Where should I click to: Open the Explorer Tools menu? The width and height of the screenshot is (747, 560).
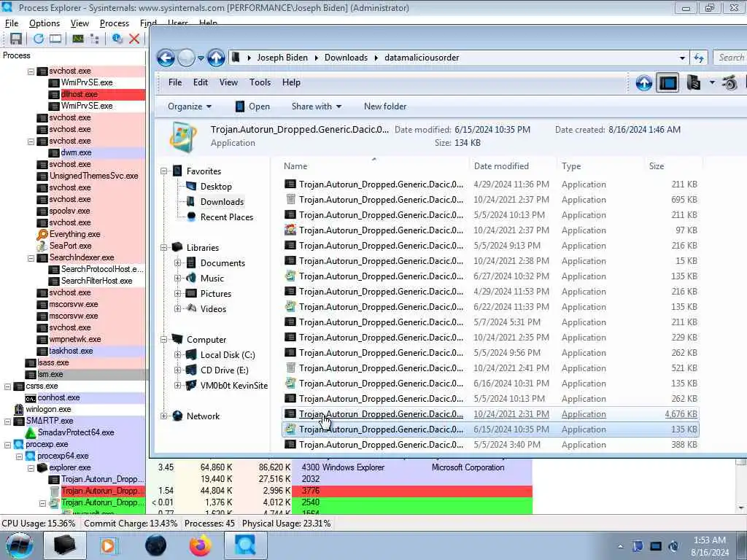click(260, 82)
